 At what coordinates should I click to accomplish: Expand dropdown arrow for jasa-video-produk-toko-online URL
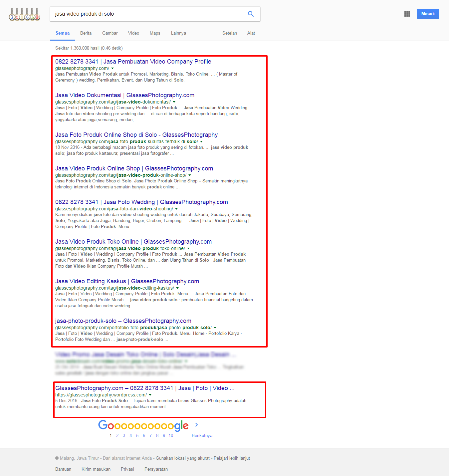click(188, 249)
